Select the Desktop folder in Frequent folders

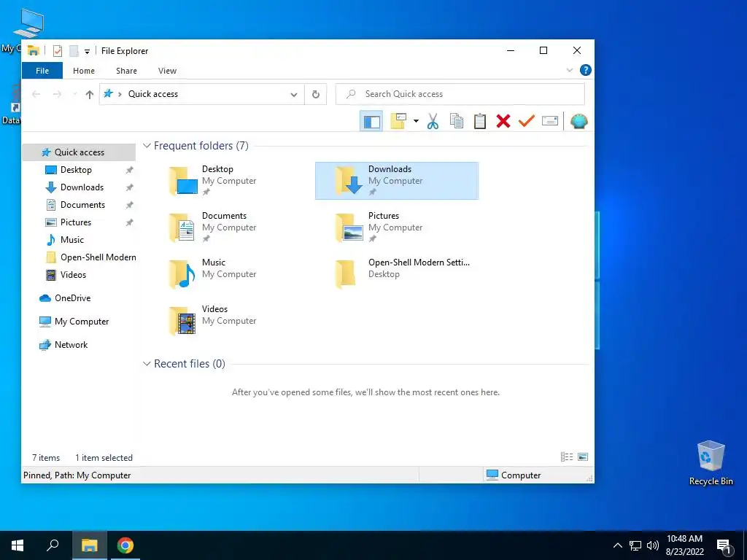(x=231, y=181)
